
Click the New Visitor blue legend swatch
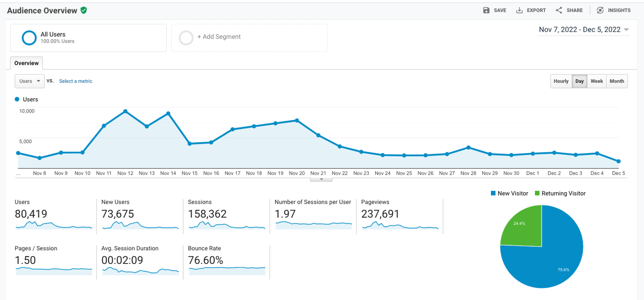(493, 193)
